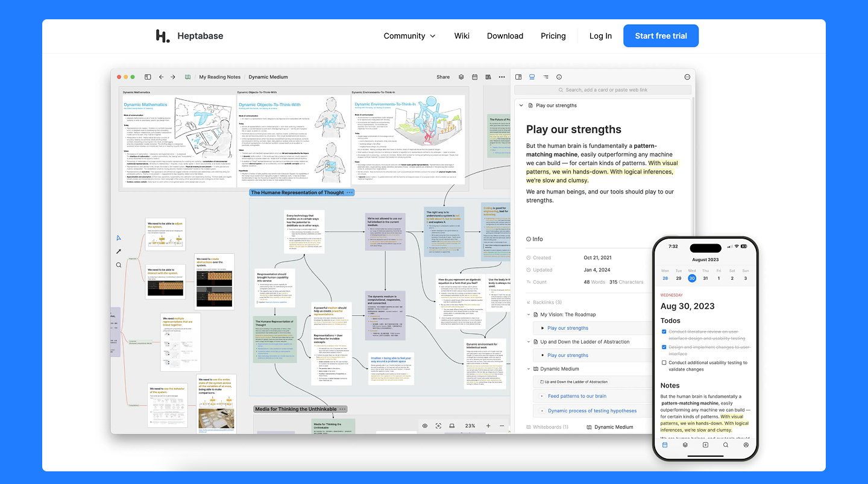Open the outline list icon in right panel

[546, 77]
